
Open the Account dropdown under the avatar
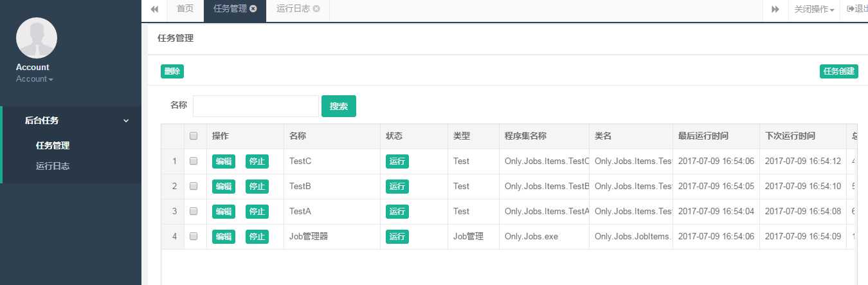click(35, 78)
